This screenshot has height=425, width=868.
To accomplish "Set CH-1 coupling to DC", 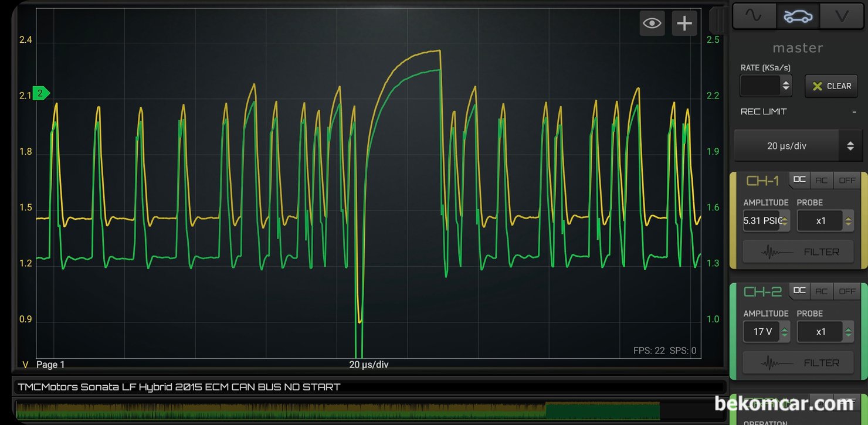I will tap(799, 180).
